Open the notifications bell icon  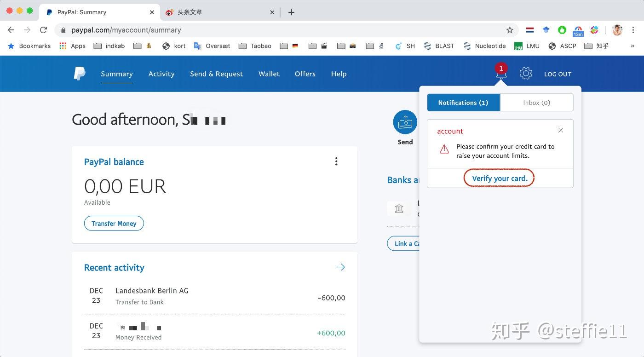click(x=501, y=74)
